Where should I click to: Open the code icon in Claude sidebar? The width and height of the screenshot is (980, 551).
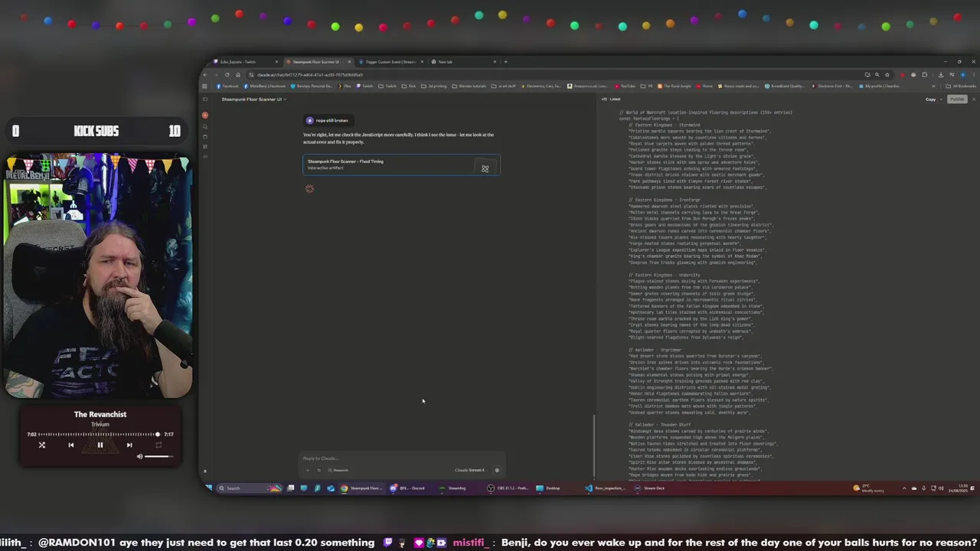[x=204, y=156]
